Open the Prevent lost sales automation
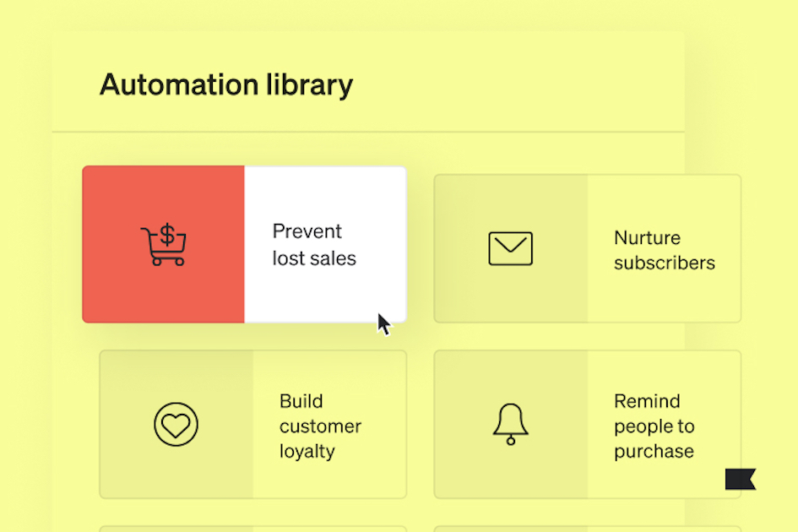 [x=244, y=244]
